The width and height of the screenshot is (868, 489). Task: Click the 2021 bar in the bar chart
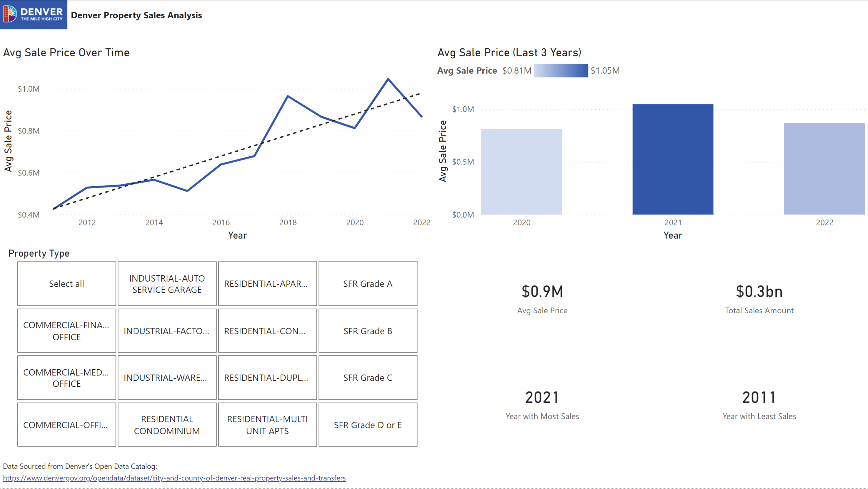(673, 159)
